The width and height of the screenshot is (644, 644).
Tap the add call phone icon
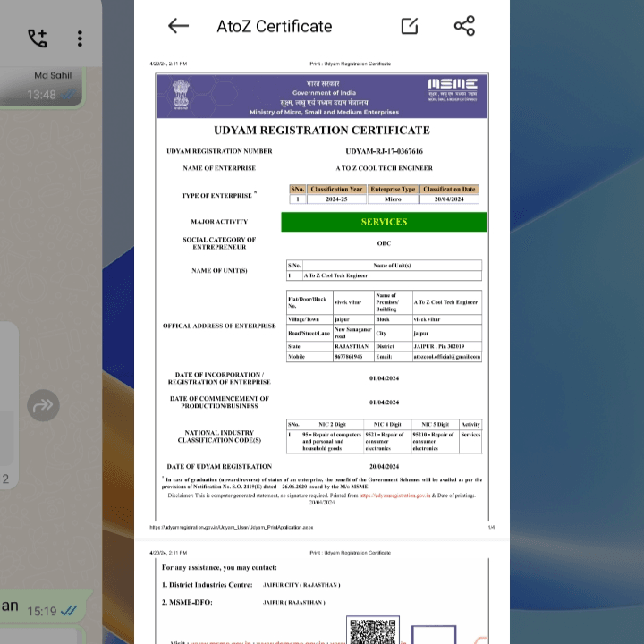click(x=37, y=38)
